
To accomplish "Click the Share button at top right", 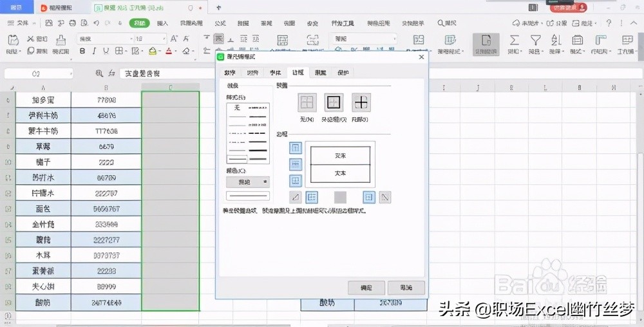I will tap(556, 23).
